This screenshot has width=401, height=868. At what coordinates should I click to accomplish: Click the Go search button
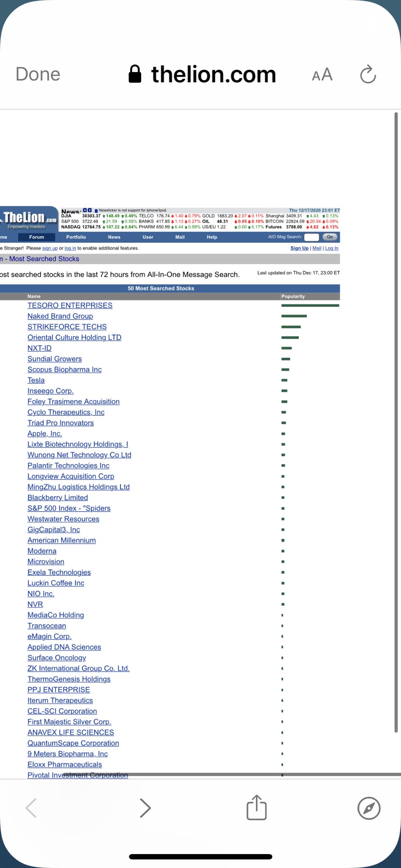point(330,237)
